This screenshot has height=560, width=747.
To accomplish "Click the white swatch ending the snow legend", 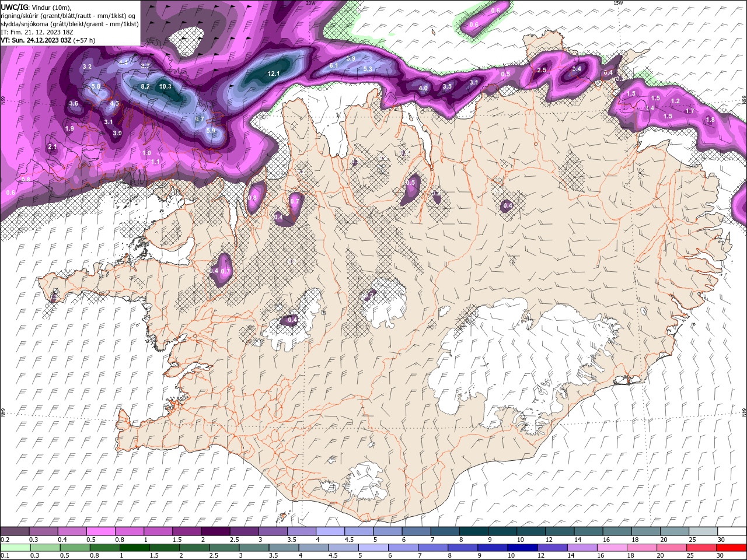I will 732,531.
